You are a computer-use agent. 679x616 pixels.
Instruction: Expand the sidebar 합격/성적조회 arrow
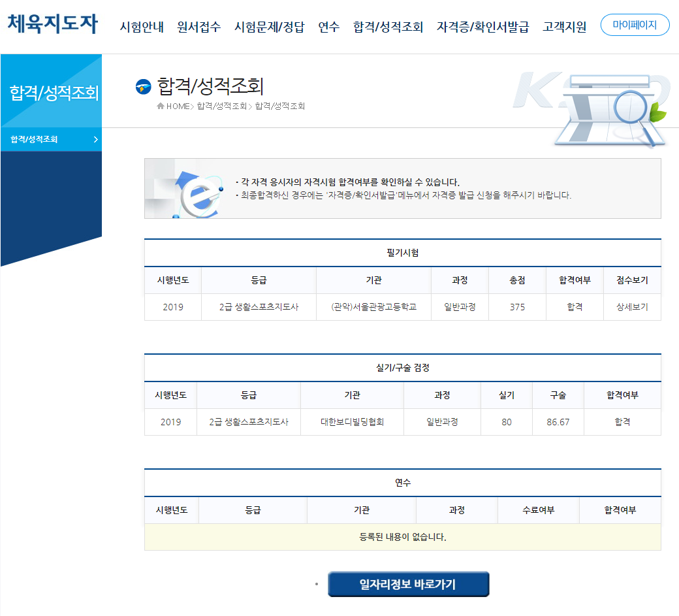click(x=95, y=139)
